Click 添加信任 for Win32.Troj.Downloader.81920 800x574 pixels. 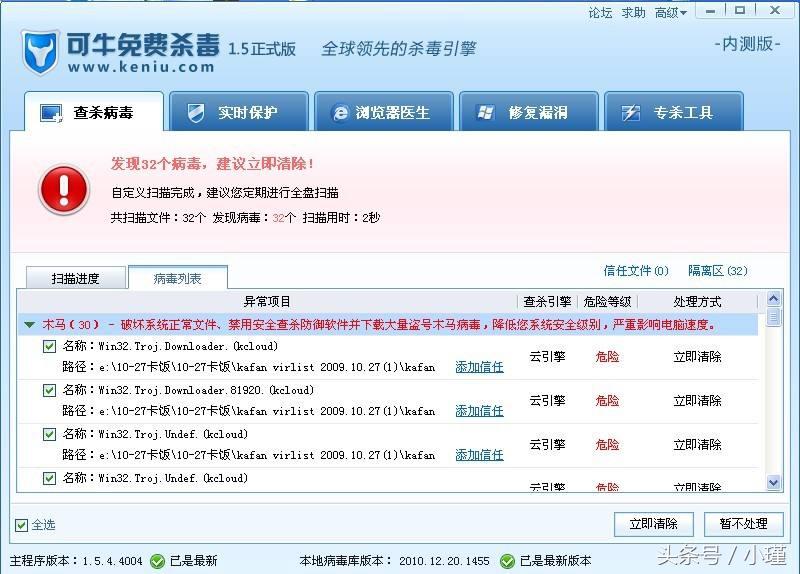pyautogui.click(x=479, y=410)
